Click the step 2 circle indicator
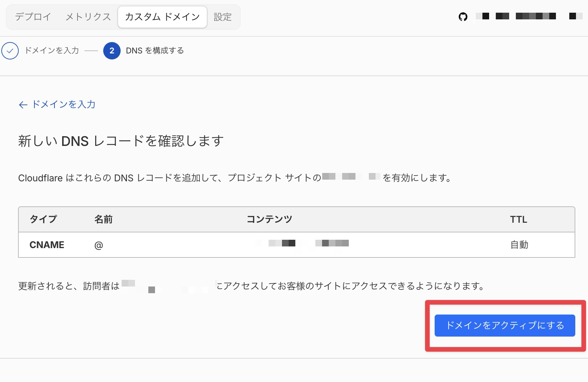Image resolution: width=588 pixels, height=382 pixels. pyautogui.click(x=112, y=51)
